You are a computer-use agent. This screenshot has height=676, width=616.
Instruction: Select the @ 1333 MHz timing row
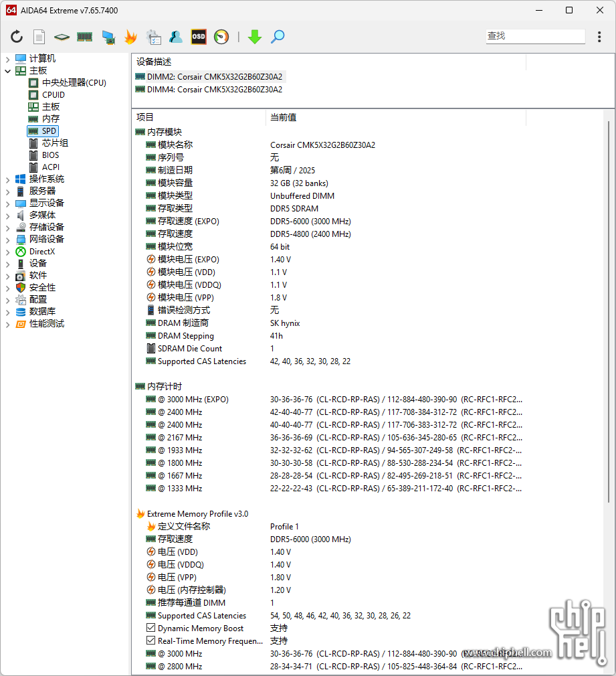329,488
